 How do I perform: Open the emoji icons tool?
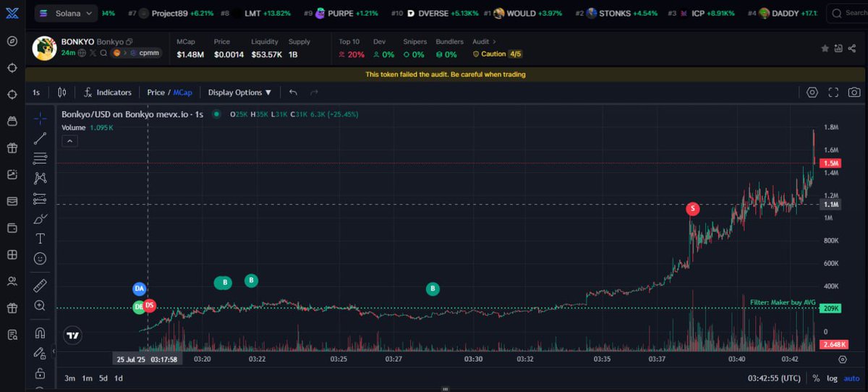(41, 258)
